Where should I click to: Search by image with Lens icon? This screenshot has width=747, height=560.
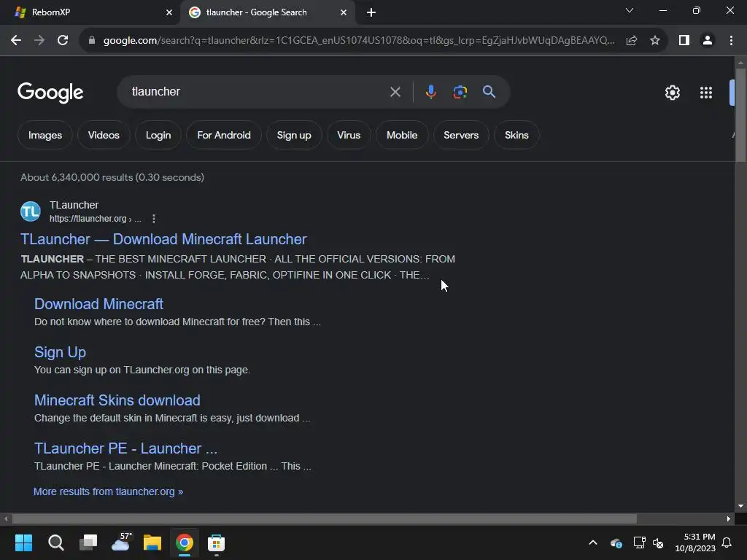pos(460,91)
